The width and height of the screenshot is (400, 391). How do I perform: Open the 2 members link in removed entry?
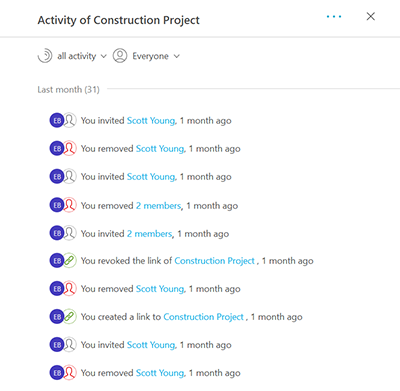click(x=159, y=205)
